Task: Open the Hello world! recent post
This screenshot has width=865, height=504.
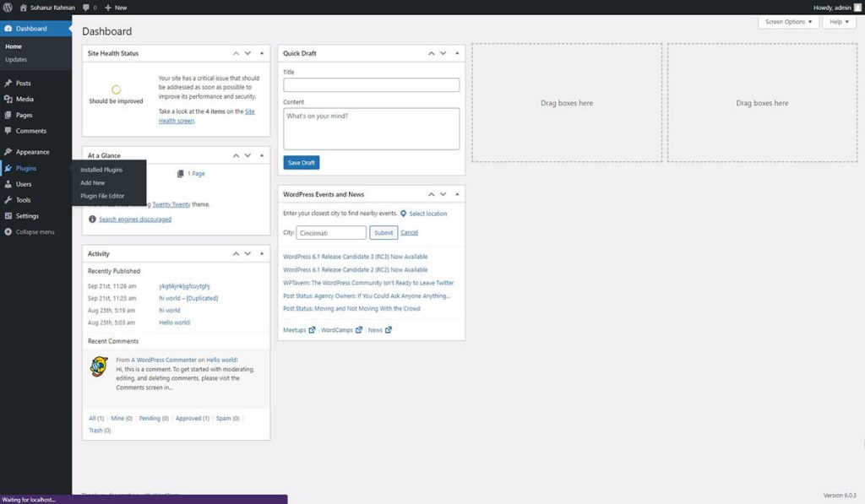Action: (175, 322)
